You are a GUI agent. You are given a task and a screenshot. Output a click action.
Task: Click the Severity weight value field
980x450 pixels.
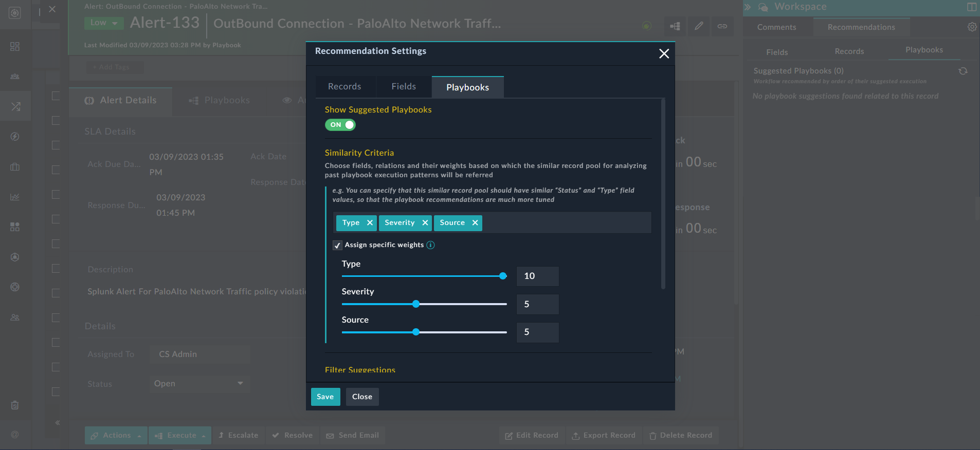point(537,304)
